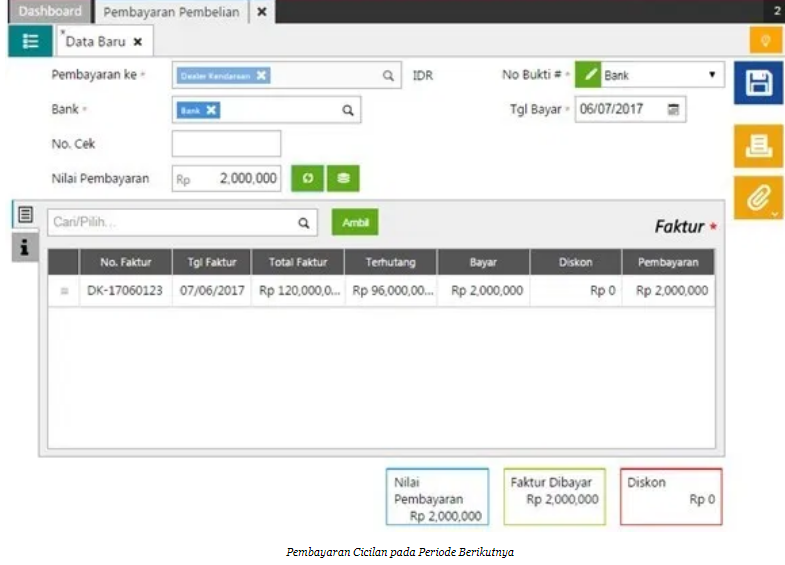Click search icon in Cari/Pilih box
785x565 pixels.
(304, 223)
